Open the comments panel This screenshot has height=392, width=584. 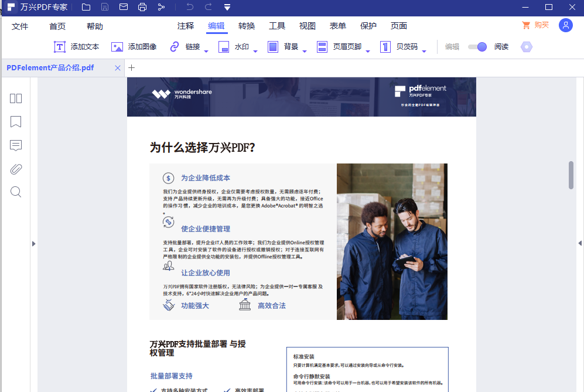15,145
